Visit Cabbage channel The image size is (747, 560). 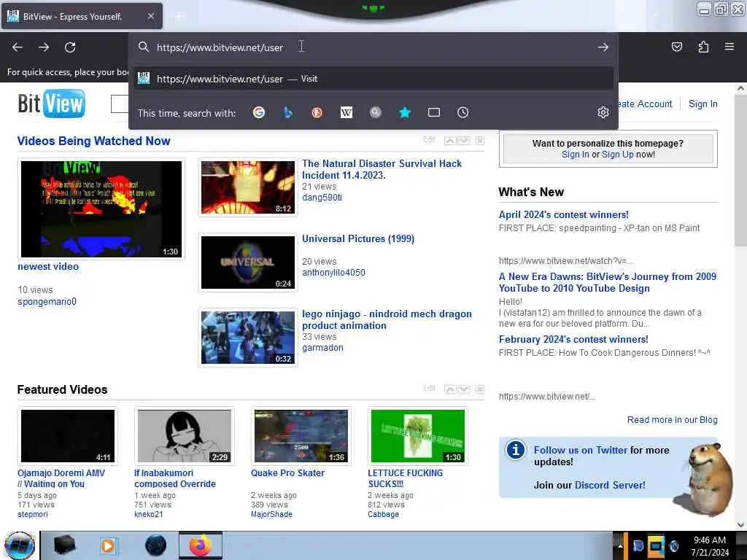coord(383,514)
